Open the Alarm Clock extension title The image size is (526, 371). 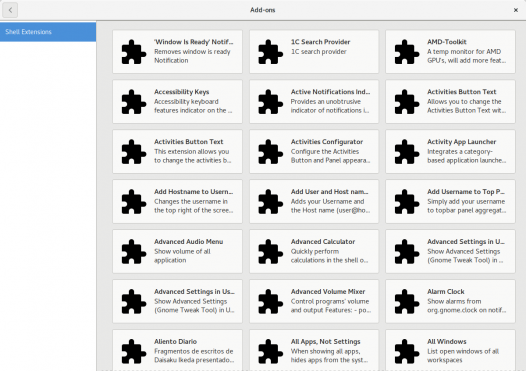tap(446, 292)
